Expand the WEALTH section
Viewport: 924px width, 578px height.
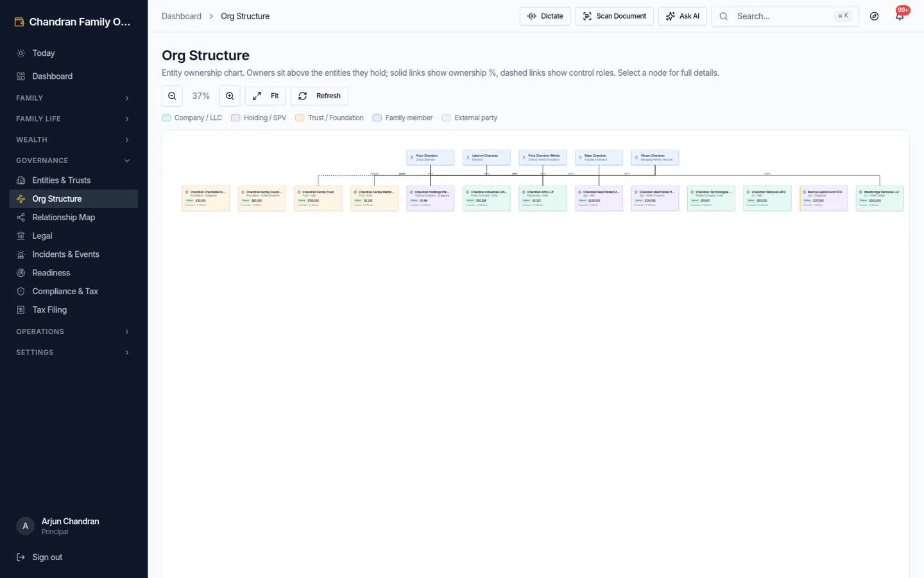click(74, 139)
